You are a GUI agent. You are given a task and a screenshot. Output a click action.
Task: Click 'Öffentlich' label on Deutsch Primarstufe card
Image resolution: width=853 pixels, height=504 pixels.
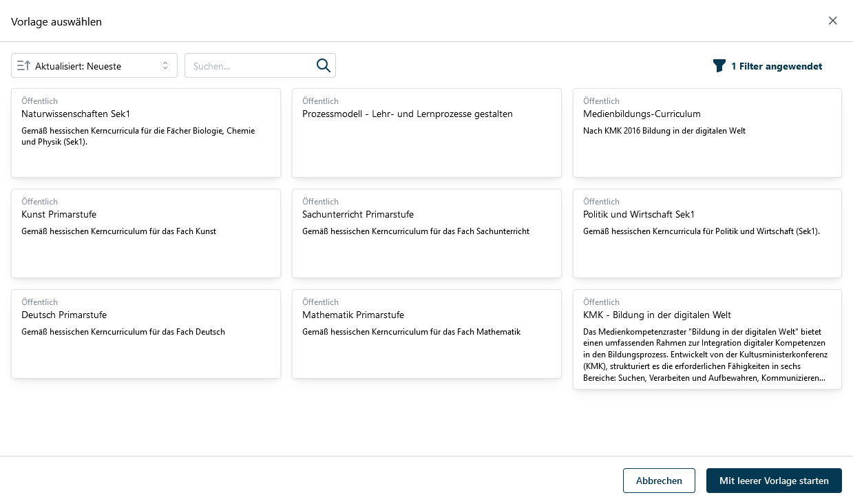coord(39,302)
